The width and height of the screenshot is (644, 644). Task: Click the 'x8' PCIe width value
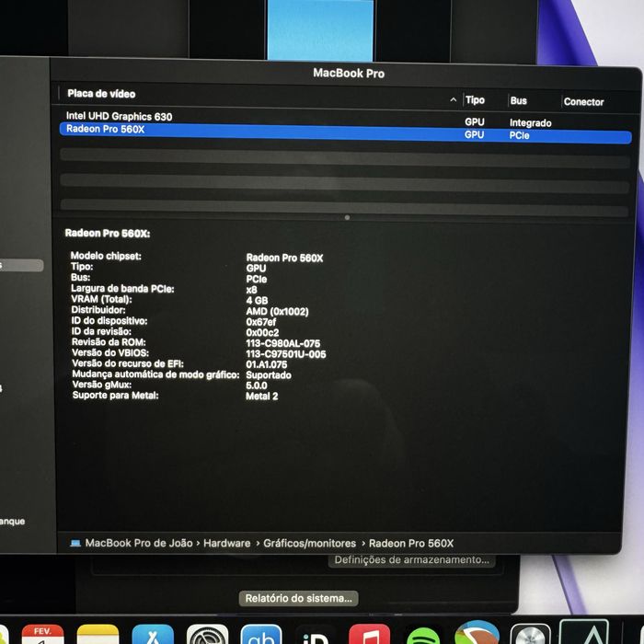coord(251,290)
